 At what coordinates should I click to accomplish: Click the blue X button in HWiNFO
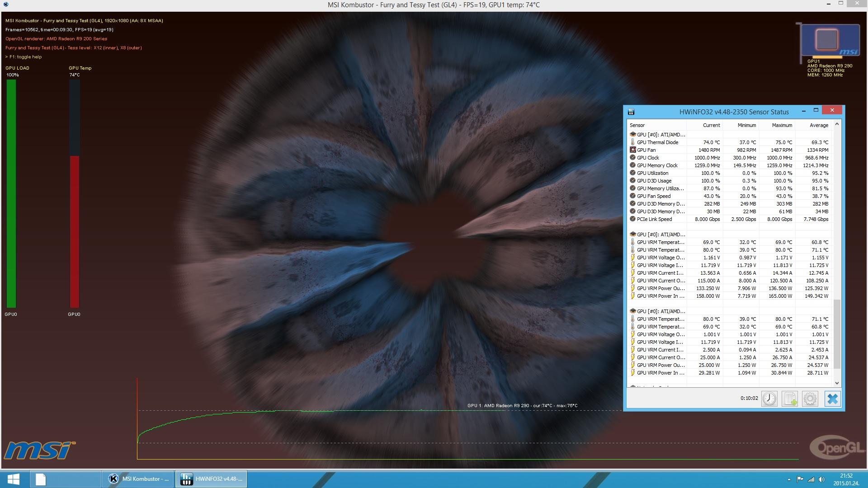click(832, 399)
